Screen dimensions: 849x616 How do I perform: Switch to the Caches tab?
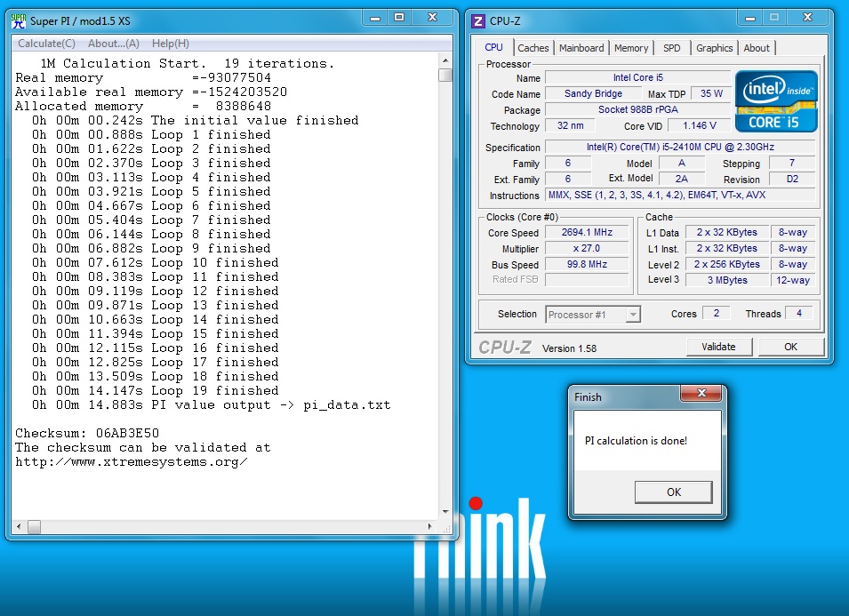pos(533,48)
